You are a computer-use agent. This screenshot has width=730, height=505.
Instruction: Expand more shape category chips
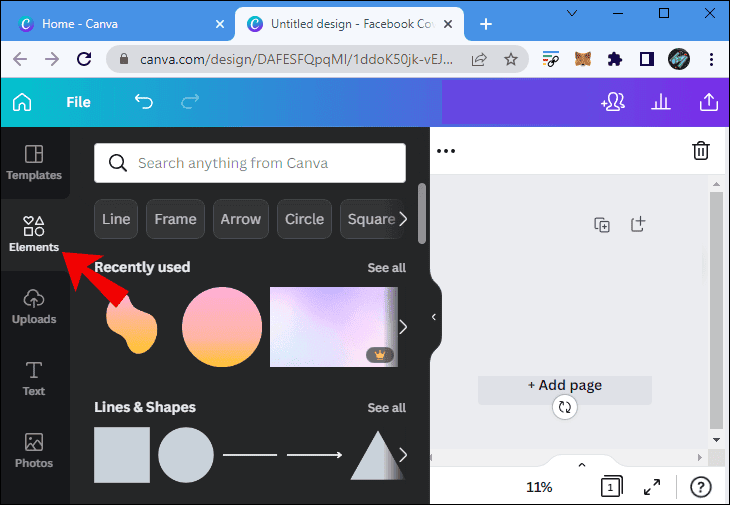click(403, 219)
